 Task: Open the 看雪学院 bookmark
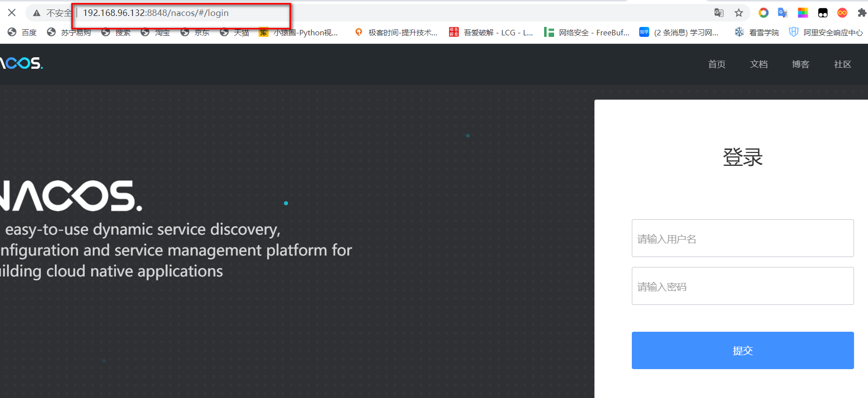coord(756,32)
